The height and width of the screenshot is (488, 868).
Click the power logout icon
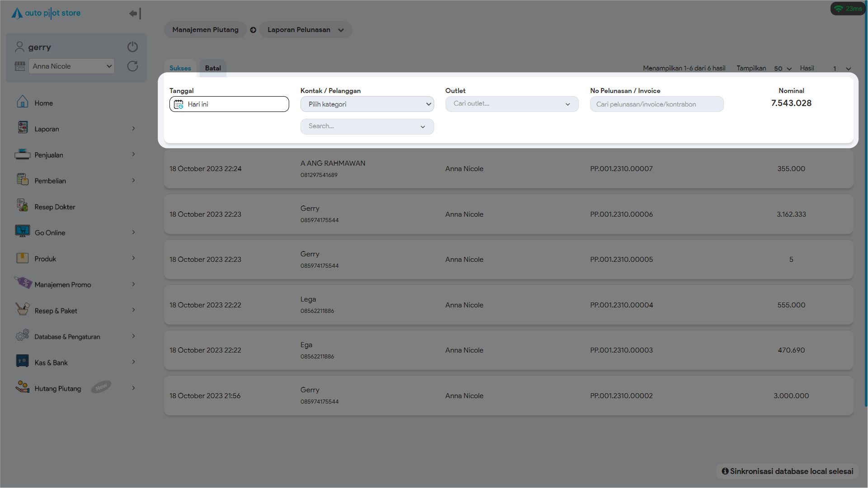click(x=132, y=47)
